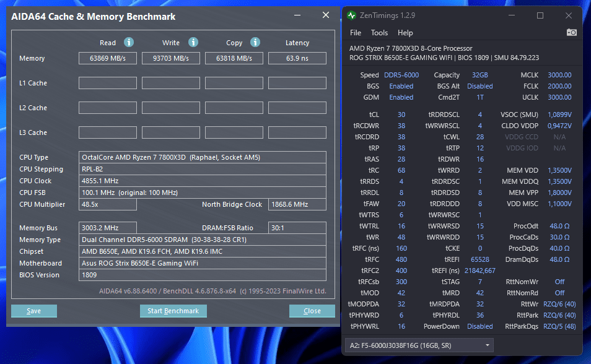591x364 pixels.
Task: Click the Chipset AMD B650E field
Action: (203, 251)
